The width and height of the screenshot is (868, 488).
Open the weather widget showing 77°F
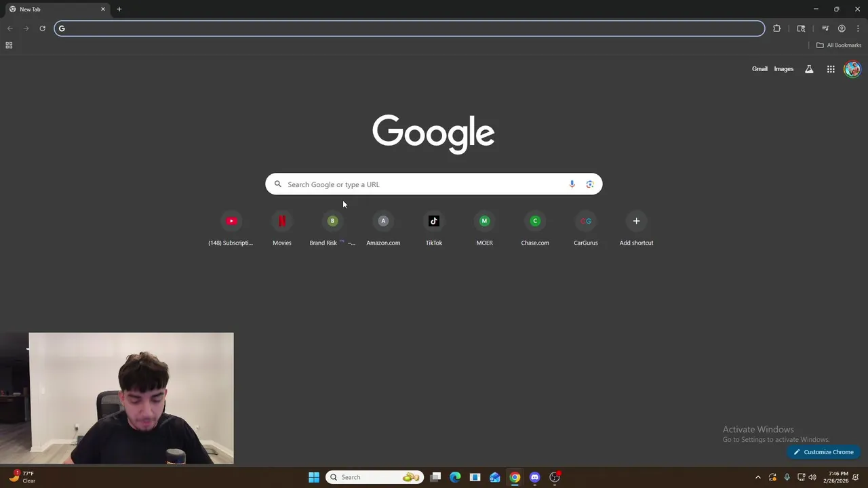pyautogui.click(x=22, y=477)
